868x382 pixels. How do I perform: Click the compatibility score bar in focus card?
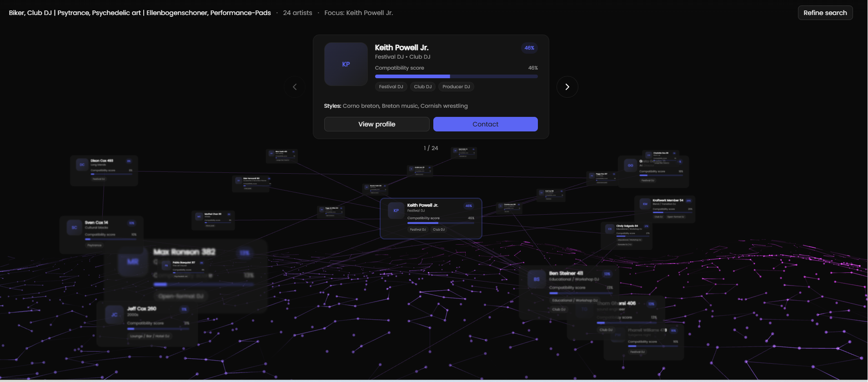(456, 76)
